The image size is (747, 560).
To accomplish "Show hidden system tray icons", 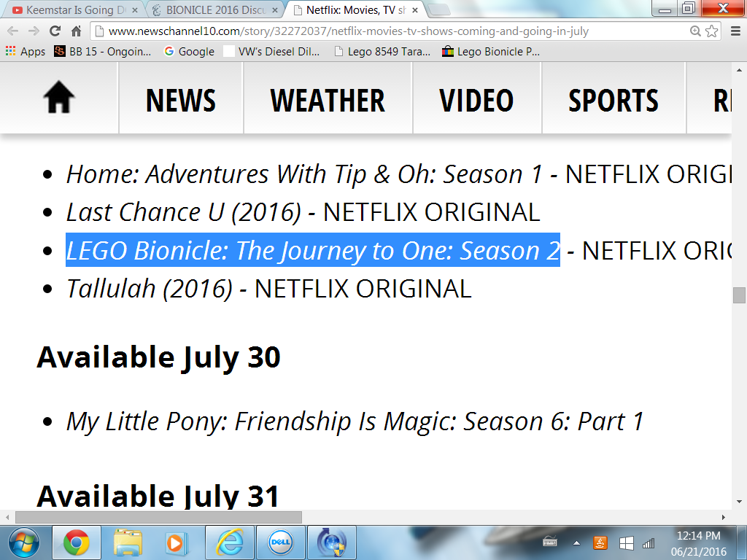I will (x=576, y=542).
